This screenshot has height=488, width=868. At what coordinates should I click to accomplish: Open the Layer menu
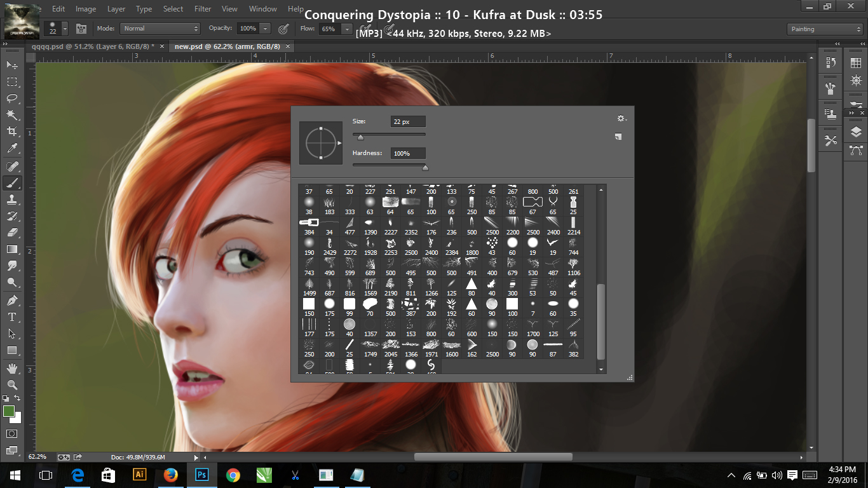[116, 9]
